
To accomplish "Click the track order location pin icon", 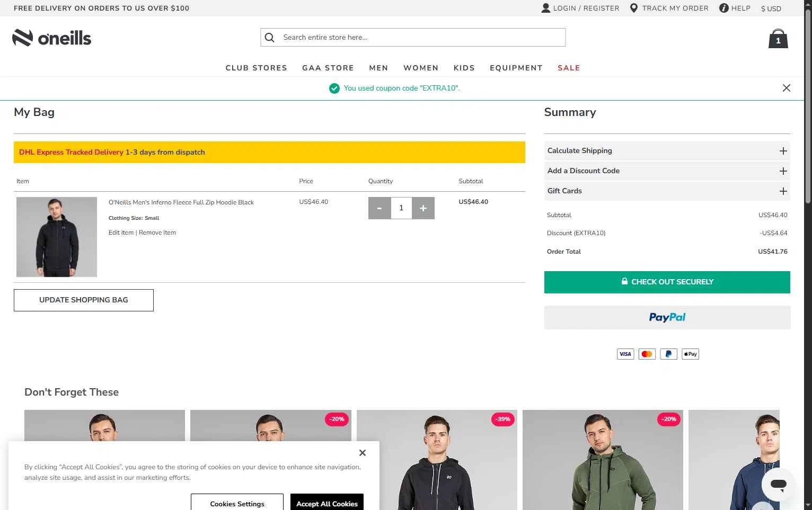I will click(x=633, y=8).
